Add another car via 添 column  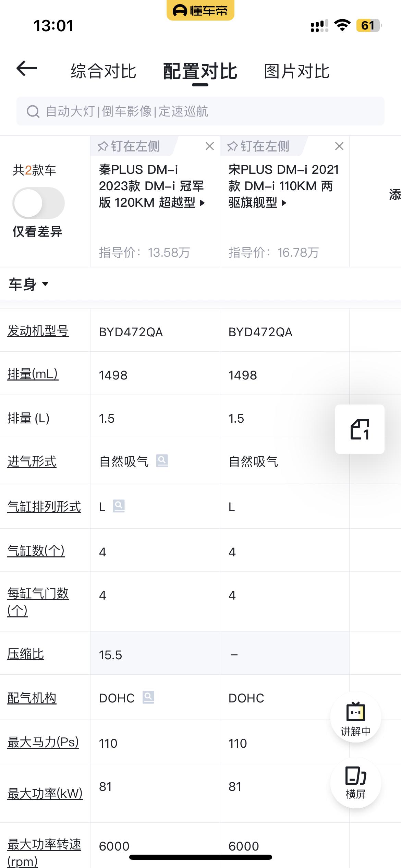tap(395, 195)
